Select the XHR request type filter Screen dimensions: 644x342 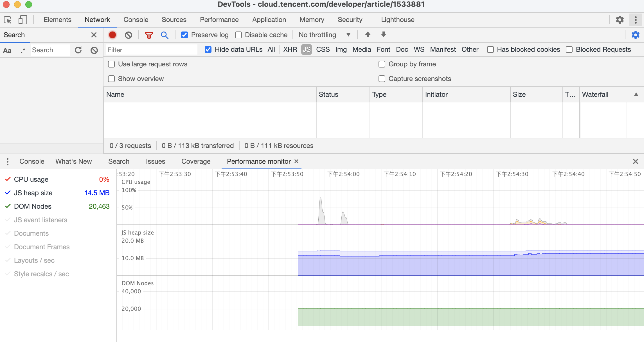(x=290, y=49)
